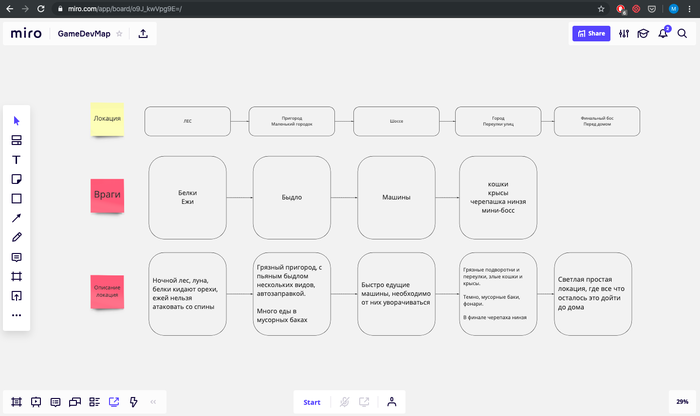Open frames panel in bottom toolbar
This screenshot has width=700, height=416.
pos(17,402)
